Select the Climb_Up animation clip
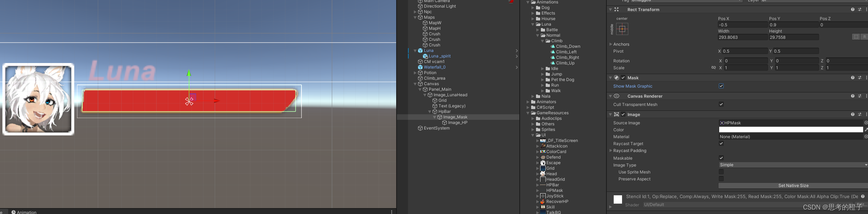The height and width of the screenshot is (214, 868). pos(562,63)
